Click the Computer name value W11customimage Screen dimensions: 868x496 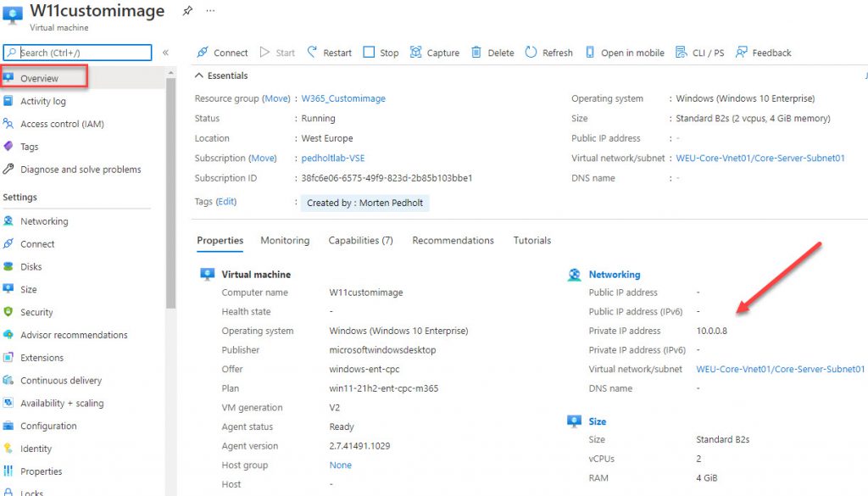pyautogui.click(x=366, y=293)
